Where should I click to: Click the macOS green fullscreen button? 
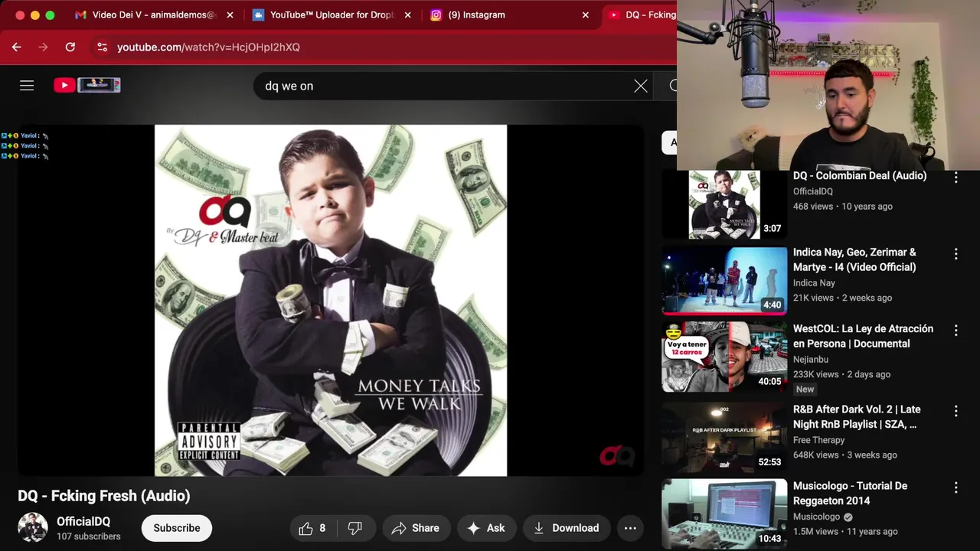pos(50,15)
